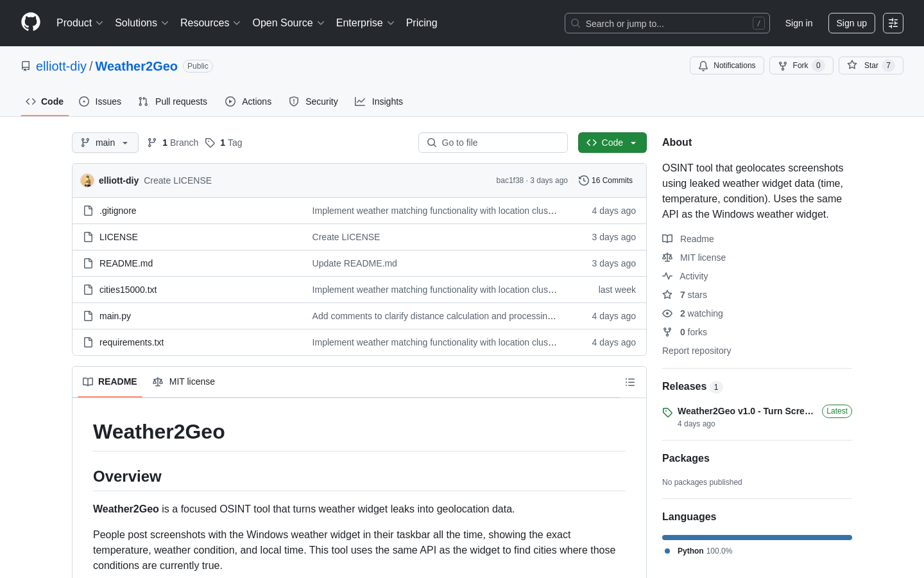Open the Weather2Geo repository link

pyautogui.click(x=137, y=66)
